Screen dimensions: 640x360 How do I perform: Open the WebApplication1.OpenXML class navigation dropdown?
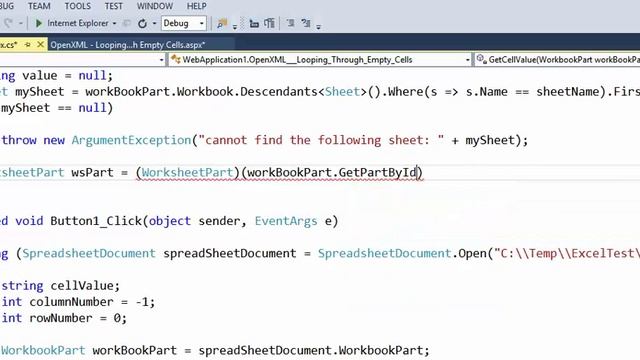click(321, 60)
